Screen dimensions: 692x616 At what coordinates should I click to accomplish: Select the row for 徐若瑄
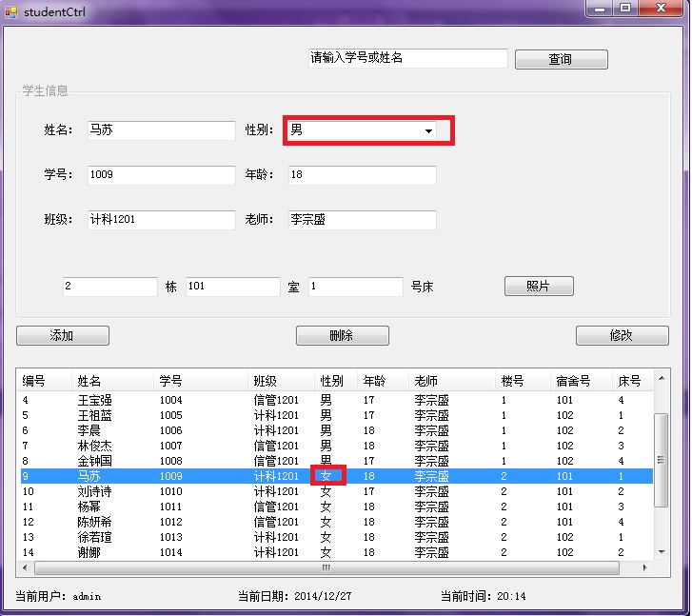tap(337, 537)
